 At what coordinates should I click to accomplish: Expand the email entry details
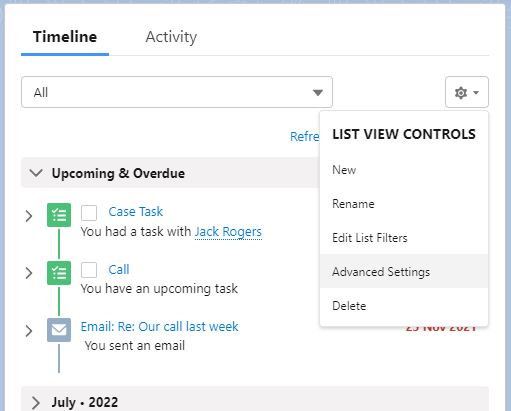[29, 331]
